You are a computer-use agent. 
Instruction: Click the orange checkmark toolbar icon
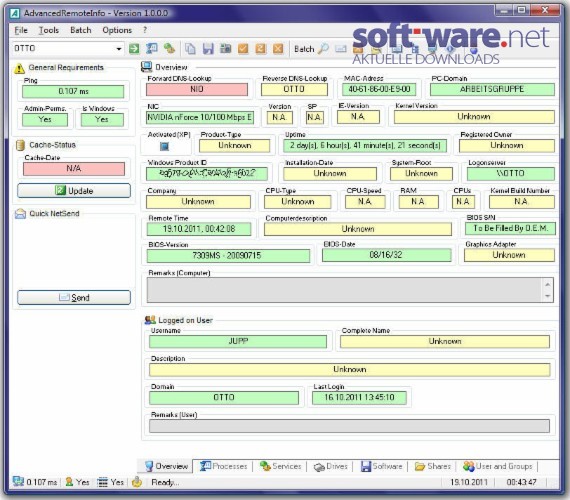243,48
